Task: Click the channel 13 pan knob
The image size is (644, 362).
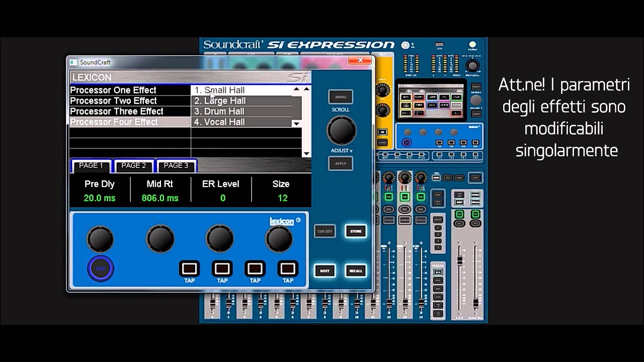Action: coord(405,177)
